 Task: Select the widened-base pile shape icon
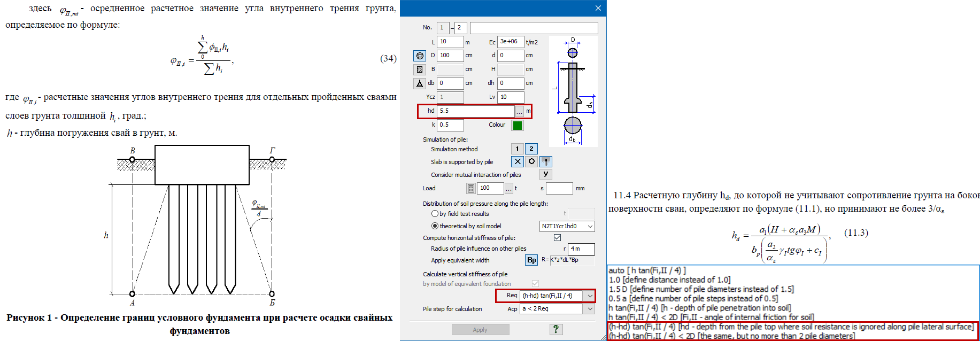[420, 83]
